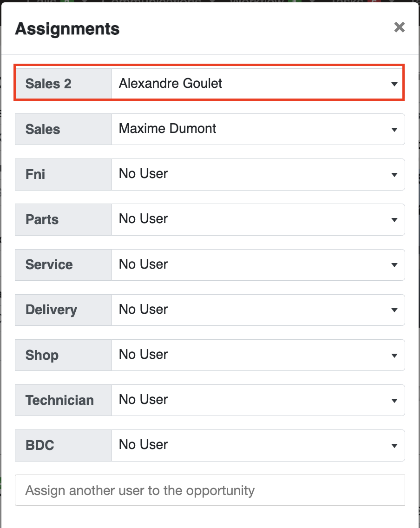Click the arrow icon on Technician row
This screenshot has height=528, width=420.
tap(394, 400)
